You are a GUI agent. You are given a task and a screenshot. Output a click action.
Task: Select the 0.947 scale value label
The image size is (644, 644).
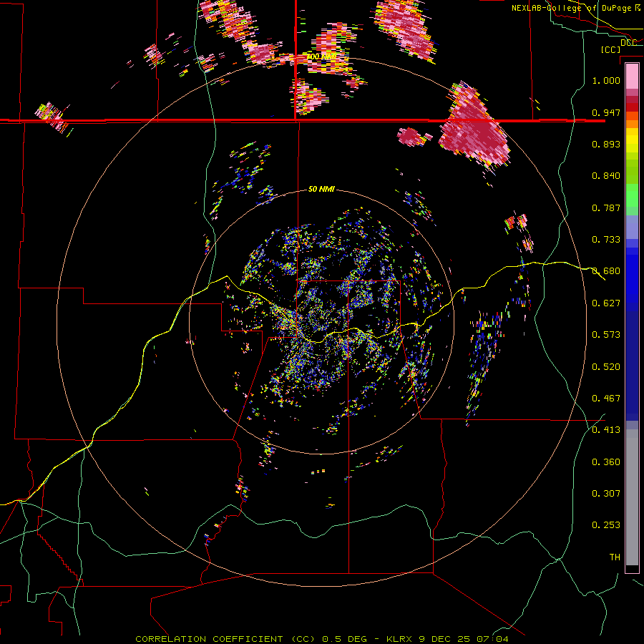pyautogui.click(x=606, y=112)
